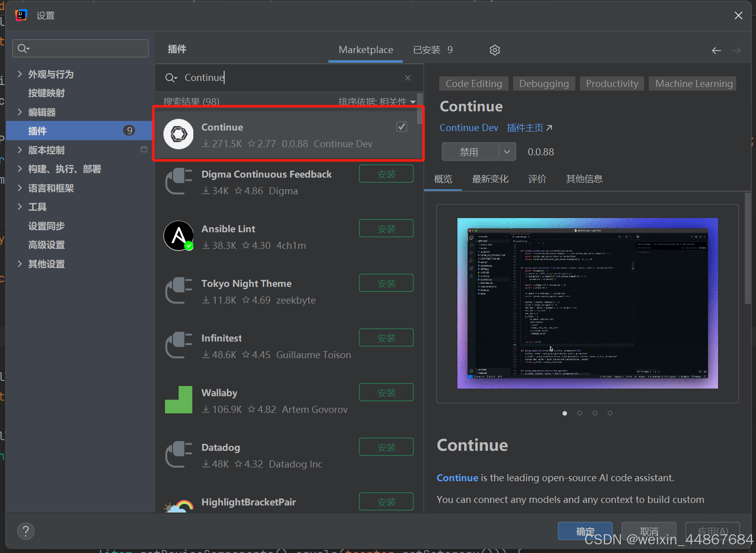Uncheck the Continue plugin enabled checkbox
The image size is (756, 553).
click(x=402, y=127)
